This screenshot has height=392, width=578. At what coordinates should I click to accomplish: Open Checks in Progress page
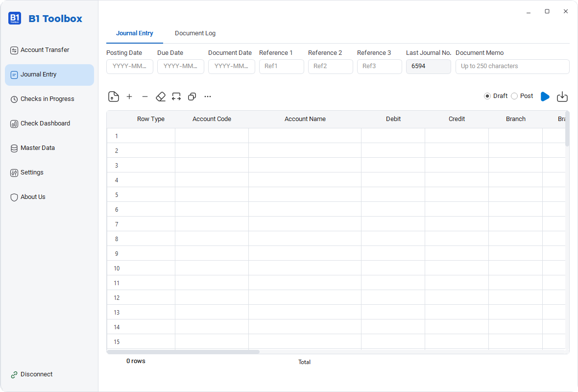[49, 99]
